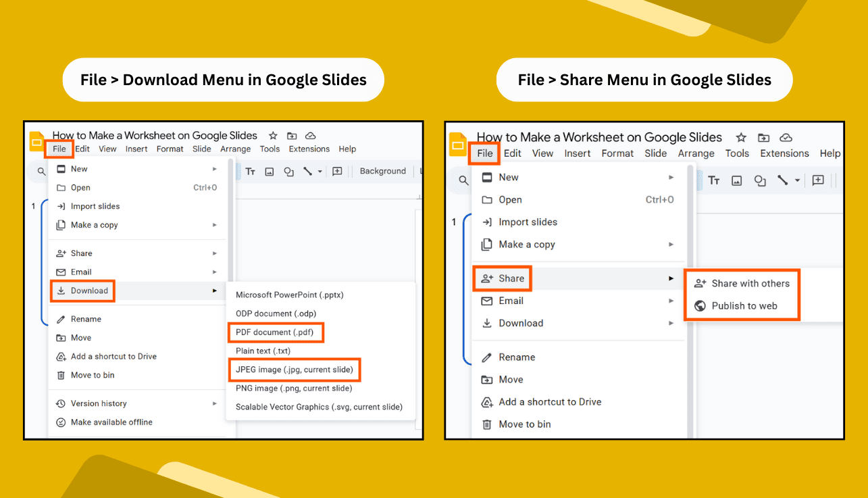
Task: Click the Background button
Action: coord(382,171)
